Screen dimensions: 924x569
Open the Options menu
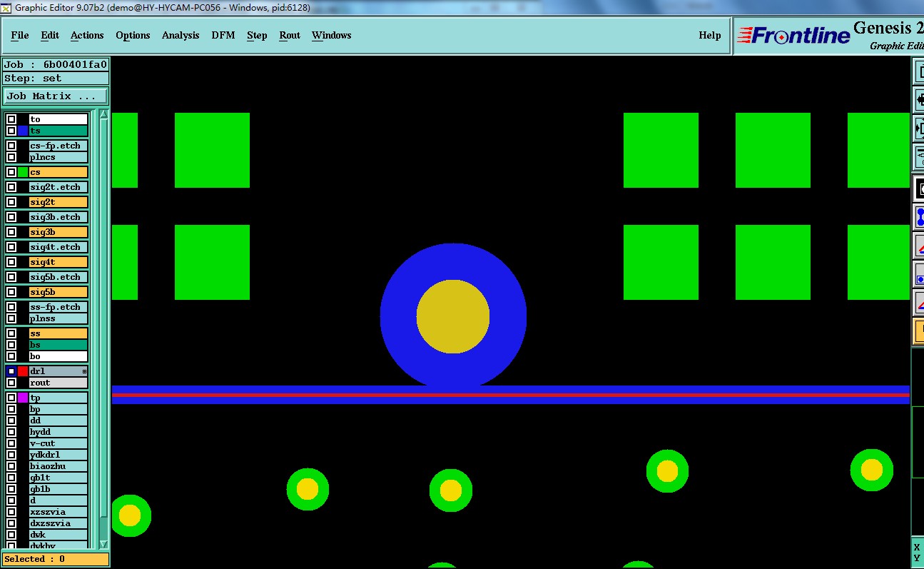tap(133, 35)
